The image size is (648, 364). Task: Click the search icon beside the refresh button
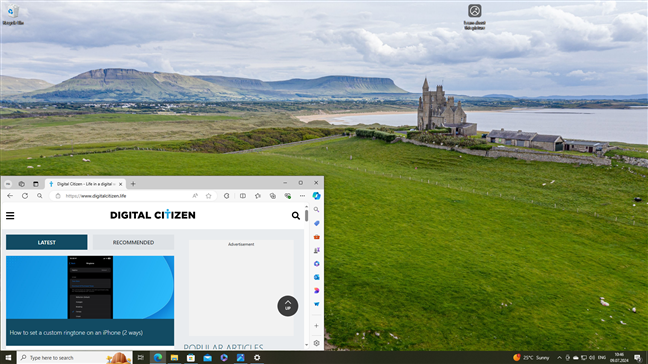click(x=40, y=196)
